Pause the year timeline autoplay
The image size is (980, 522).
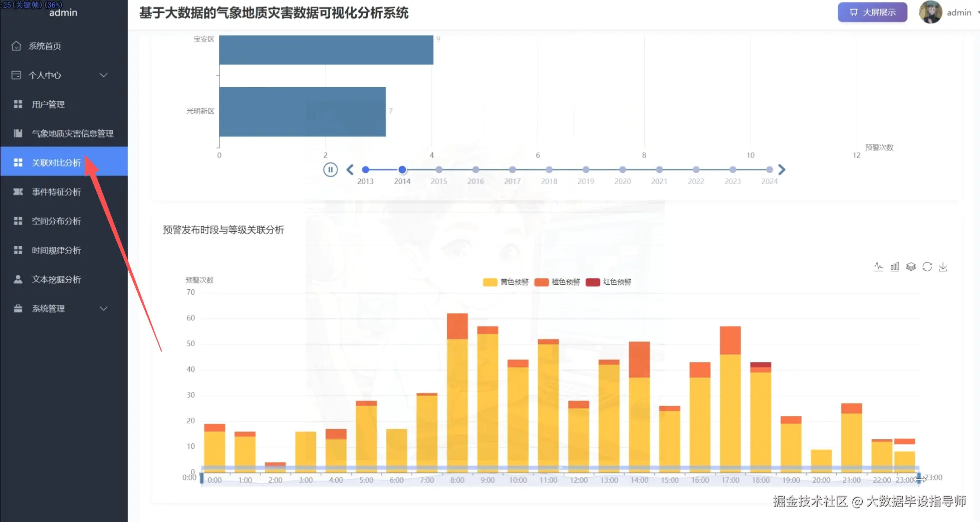click(x=330, y=169)
